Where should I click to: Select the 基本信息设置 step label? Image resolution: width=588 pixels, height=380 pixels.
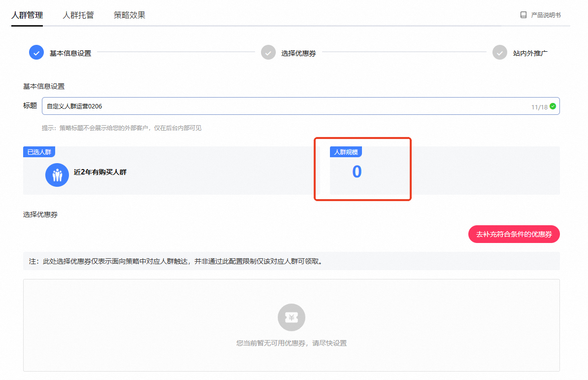click(70, 53)
